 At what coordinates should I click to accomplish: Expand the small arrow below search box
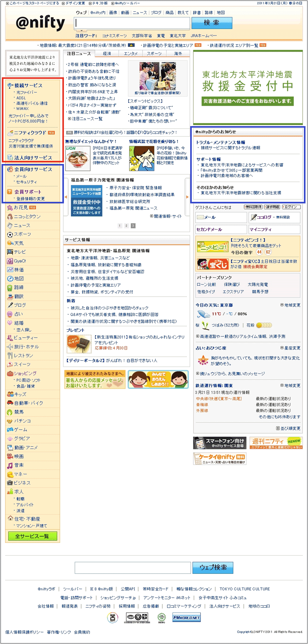click(x=81, y=31)
